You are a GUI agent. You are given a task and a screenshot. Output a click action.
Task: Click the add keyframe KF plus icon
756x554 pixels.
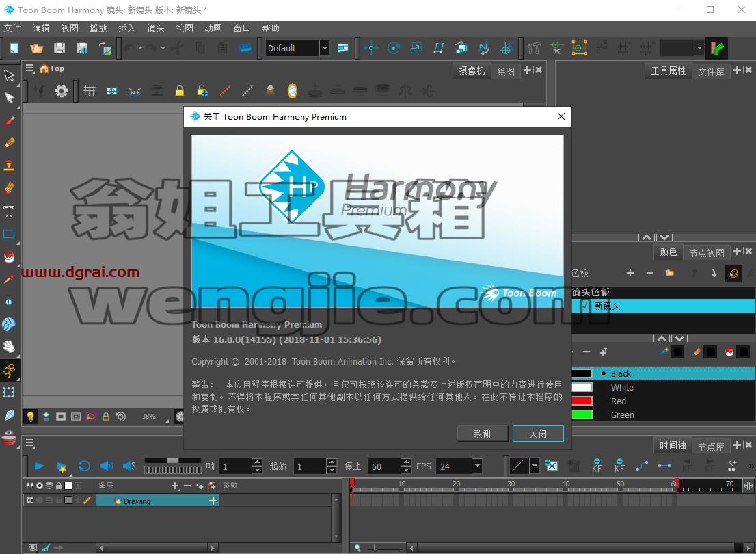click(597, 465)
